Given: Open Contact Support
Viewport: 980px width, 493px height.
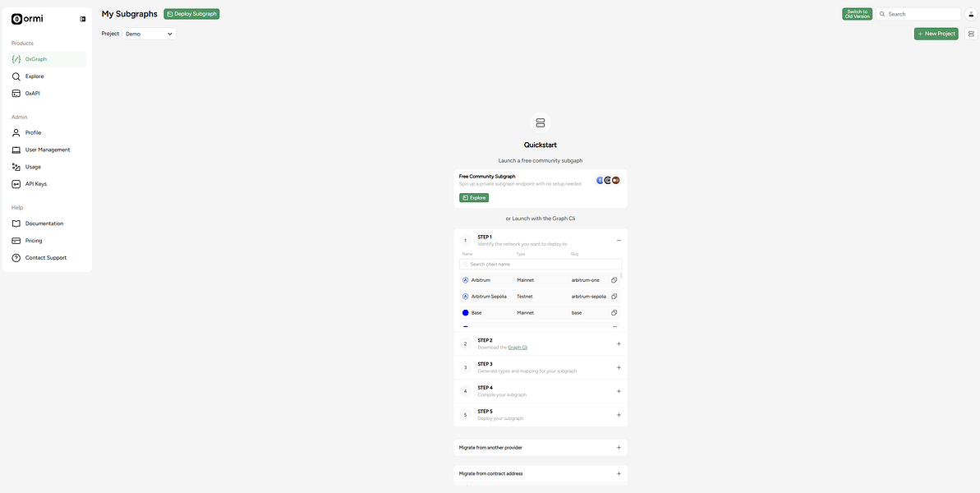Looking at the screenshot, I should pyautogui.click(x=47, y=257).
